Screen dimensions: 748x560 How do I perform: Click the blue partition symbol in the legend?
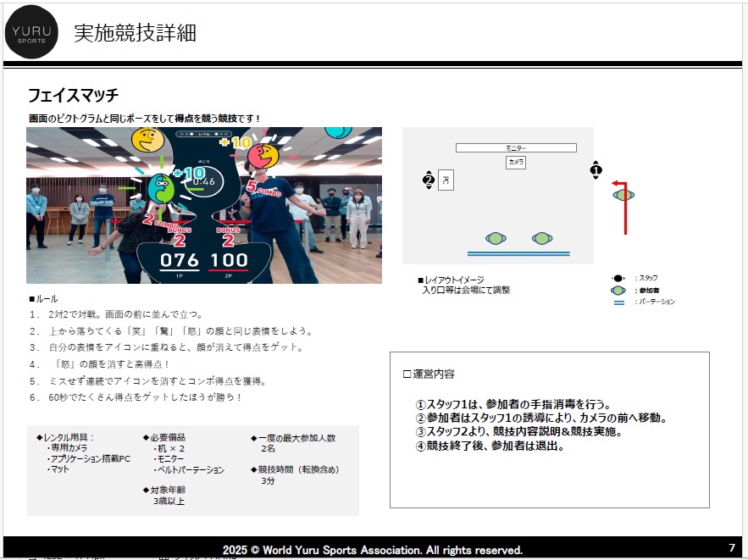pyautogui.click(x=618, y=302)
